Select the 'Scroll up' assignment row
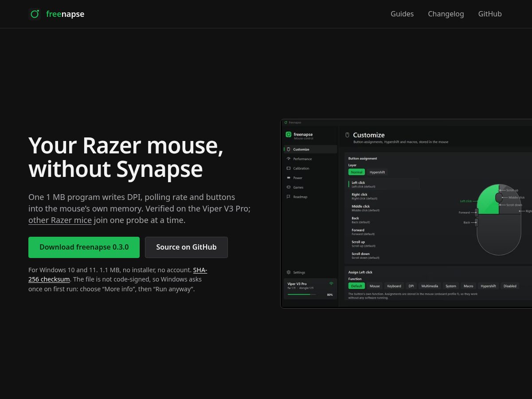This screenshot has width=532, height=399. (384, 244)
